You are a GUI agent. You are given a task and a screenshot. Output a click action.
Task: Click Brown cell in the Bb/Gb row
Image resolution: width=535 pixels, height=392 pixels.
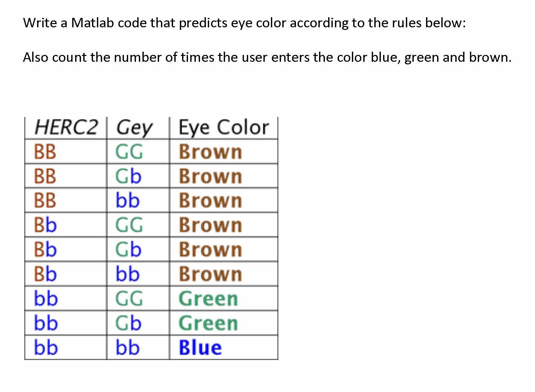tap(210, 250)
